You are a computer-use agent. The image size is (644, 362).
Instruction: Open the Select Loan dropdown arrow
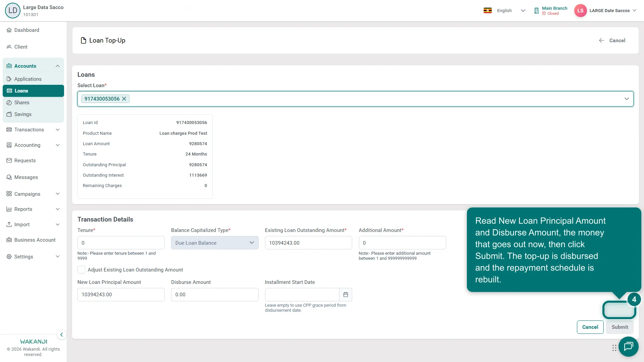click(627, 99)
